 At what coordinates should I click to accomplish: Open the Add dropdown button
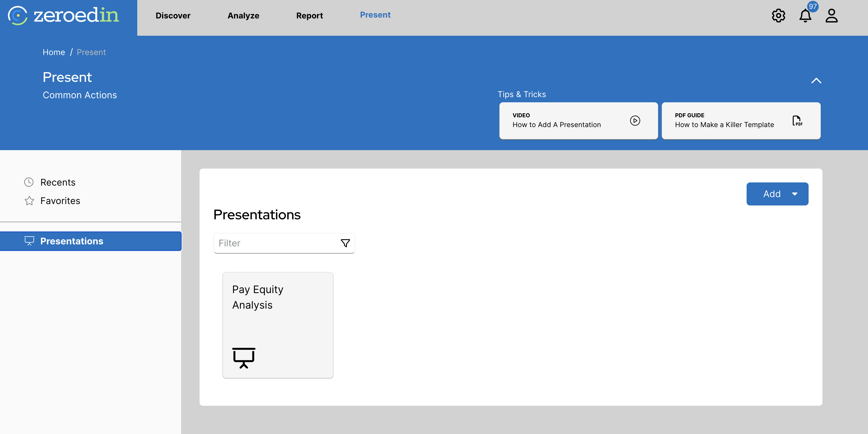pos(777,194)
